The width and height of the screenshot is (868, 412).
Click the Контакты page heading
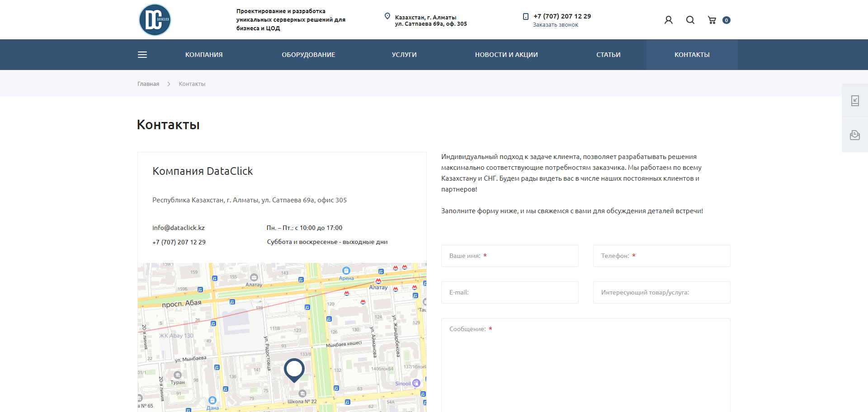point(168,125)
